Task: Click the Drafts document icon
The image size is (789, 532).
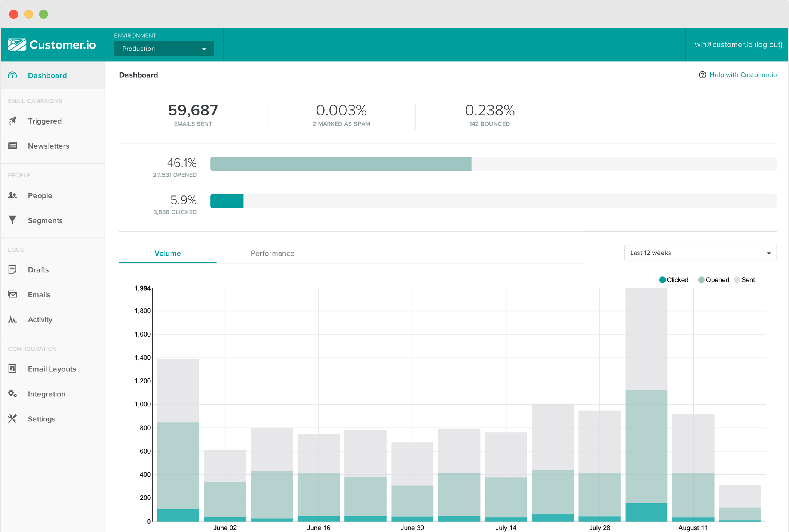Action: pyautogui.click(x=13, y=269)
